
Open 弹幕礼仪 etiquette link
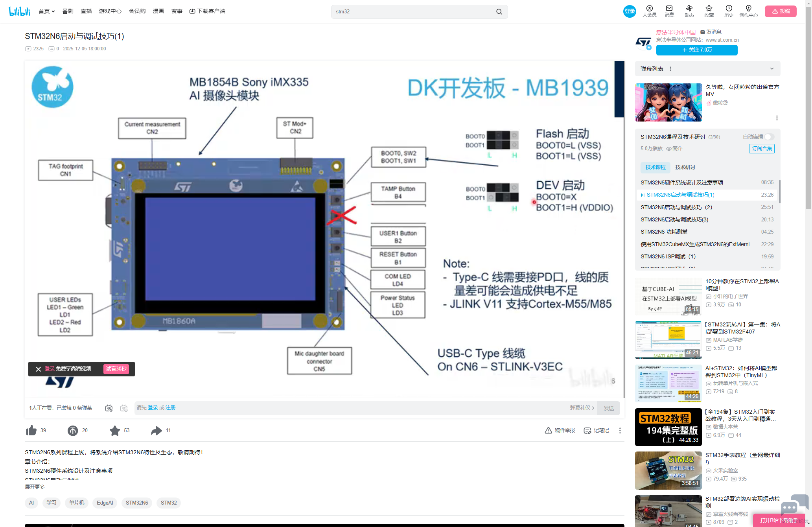[x=582, y=408]
